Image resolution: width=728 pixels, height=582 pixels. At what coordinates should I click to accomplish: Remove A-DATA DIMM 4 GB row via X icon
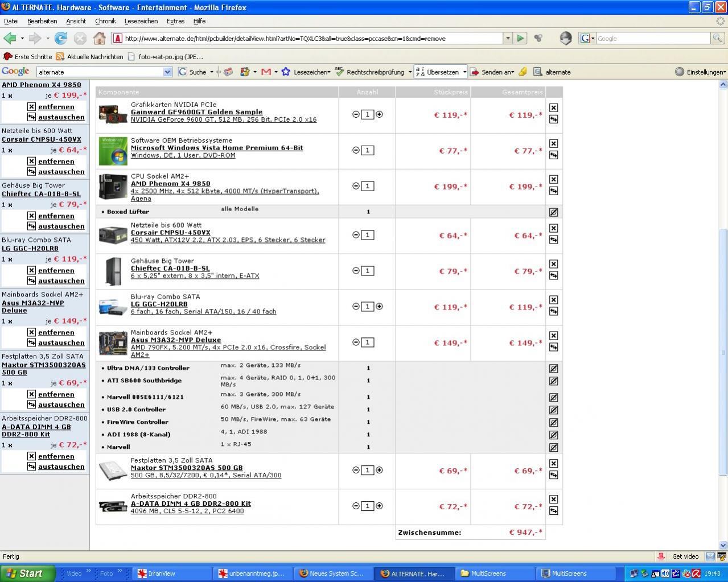[553, 500]
